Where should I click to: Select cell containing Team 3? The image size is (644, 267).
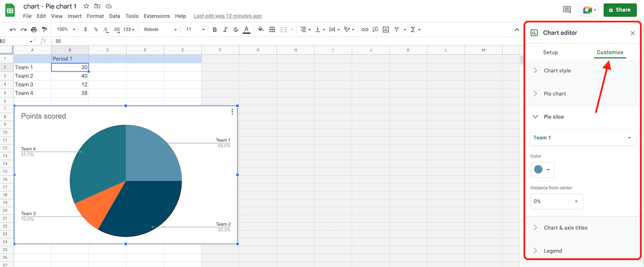(32, 84)
